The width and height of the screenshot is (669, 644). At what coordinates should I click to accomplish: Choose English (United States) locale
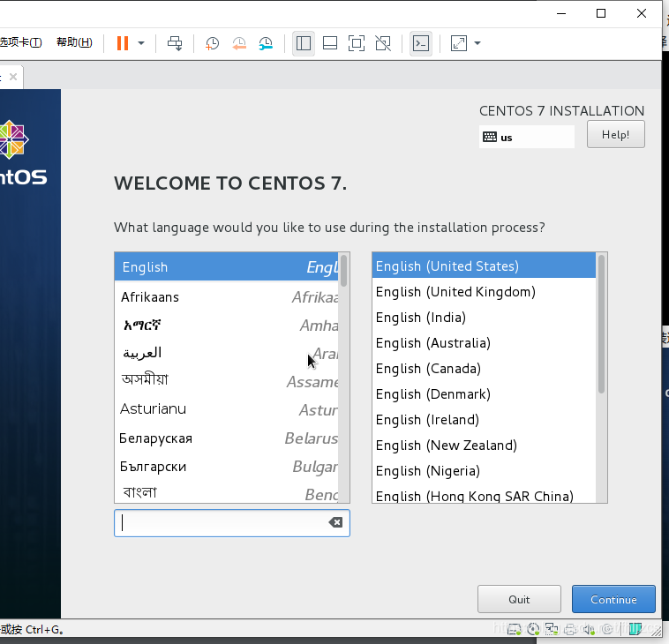[x=484, y=266]
